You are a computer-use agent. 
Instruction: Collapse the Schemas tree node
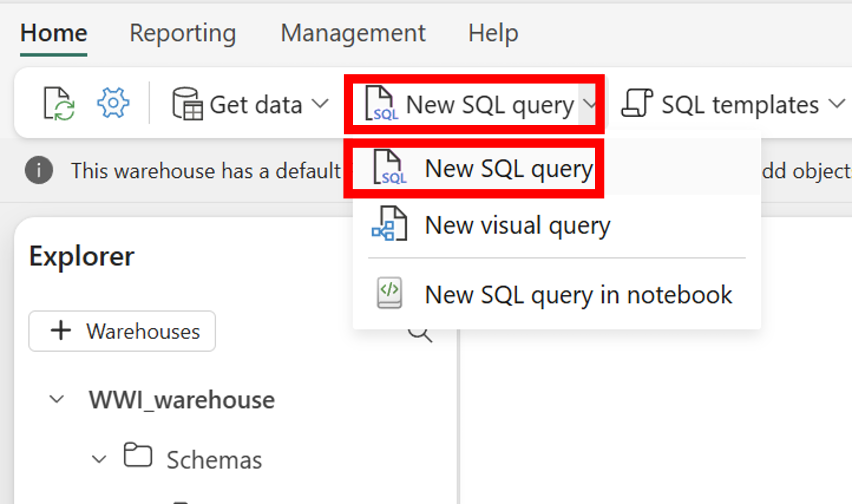click(99, 459)
